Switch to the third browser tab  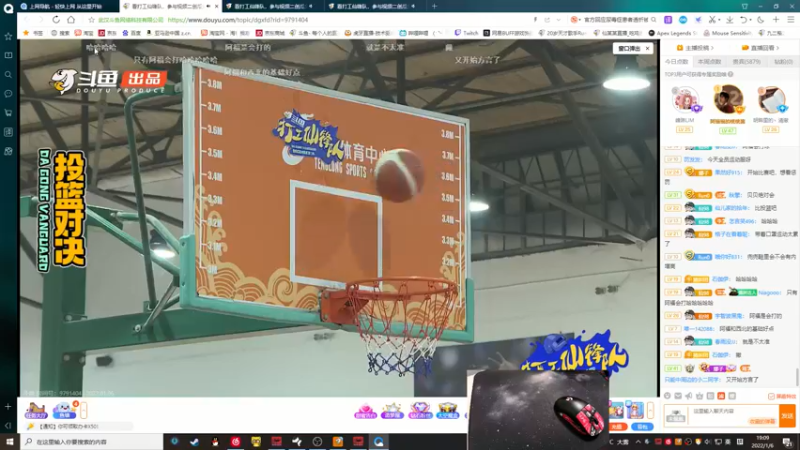[x=272, y=6]
